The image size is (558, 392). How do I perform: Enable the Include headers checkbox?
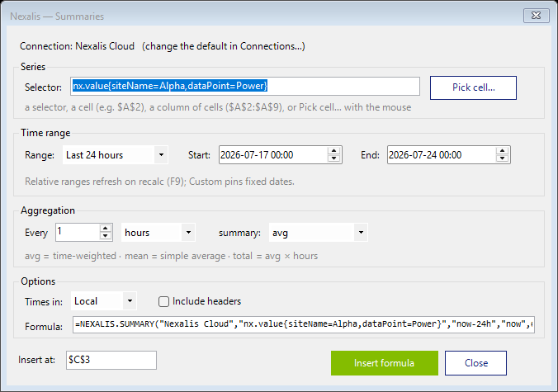pos(163,302)
